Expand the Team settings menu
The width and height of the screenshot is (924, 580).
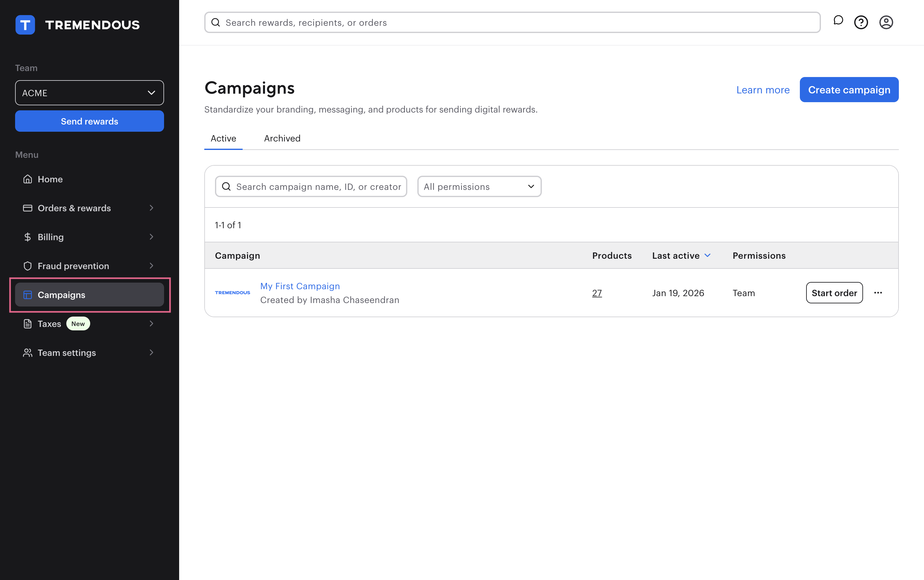click(x=89, y=352)
